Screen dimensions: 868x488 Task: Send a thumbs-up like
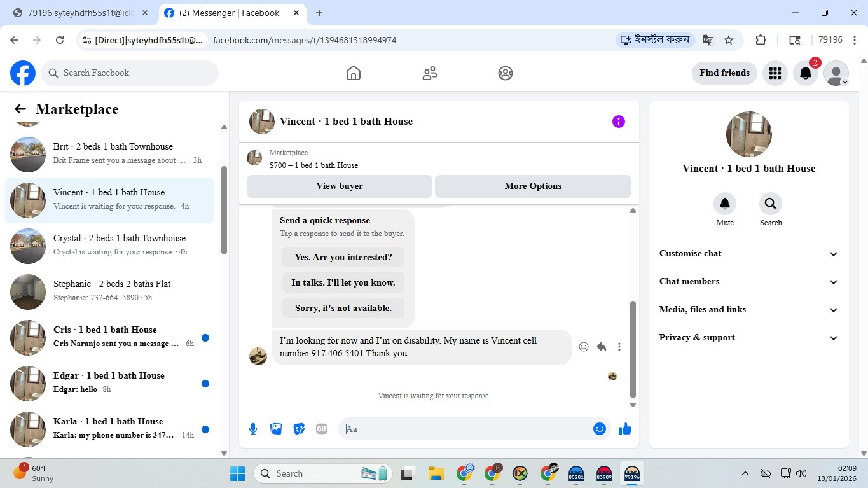[625, 429]
